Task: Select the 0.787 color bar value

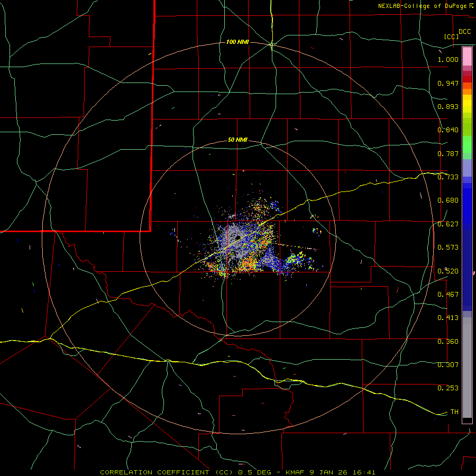Action: [448, 153]
